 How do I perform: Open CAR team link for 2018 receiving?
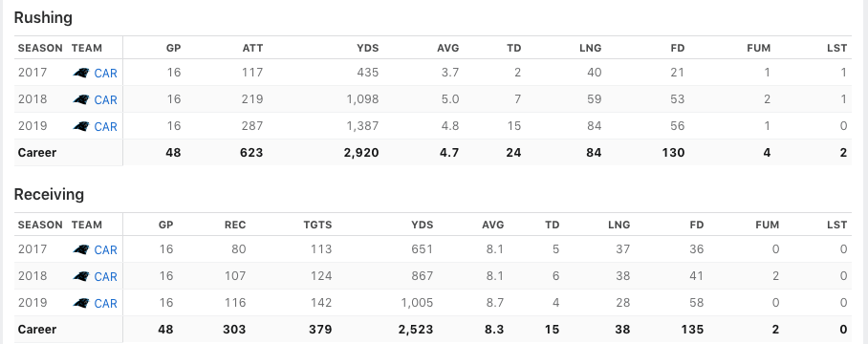[106, 276]
